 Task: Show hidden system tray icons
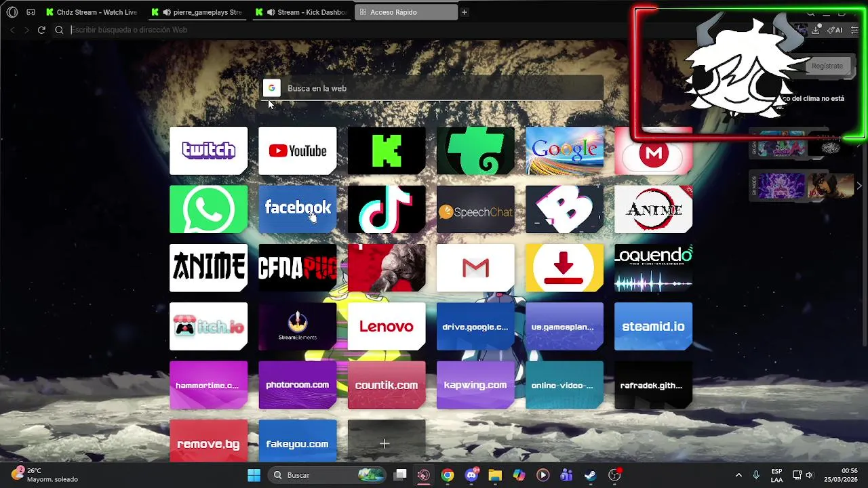[x=738, y=475]
